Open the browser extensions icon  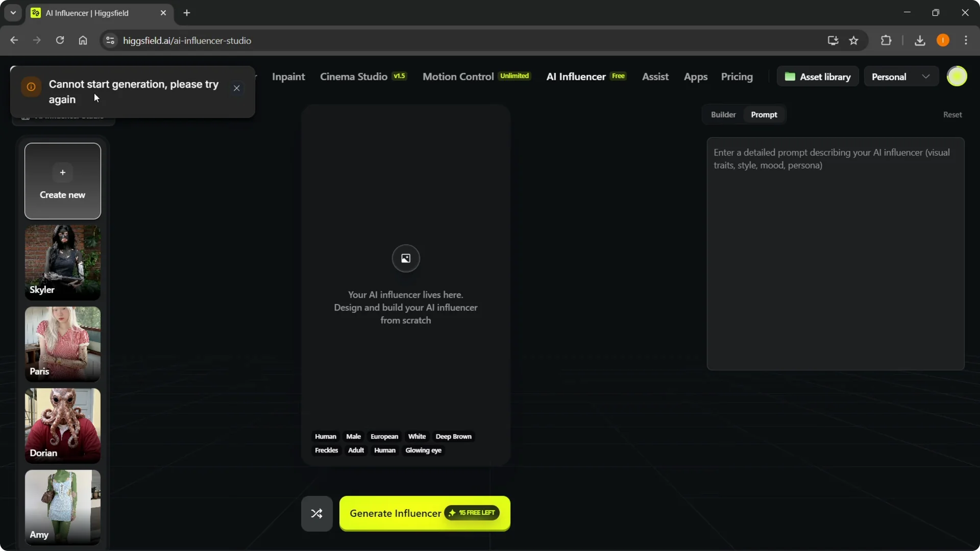coord(887,40)
